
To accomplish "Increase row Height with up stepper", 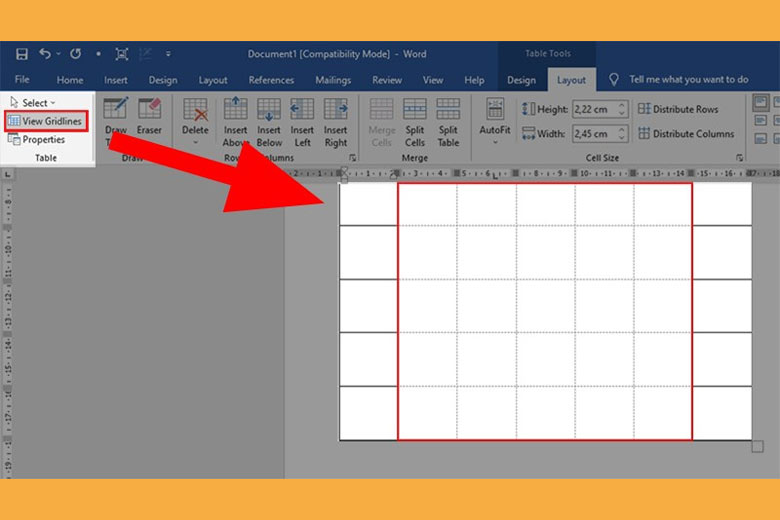I will [622, 105].
